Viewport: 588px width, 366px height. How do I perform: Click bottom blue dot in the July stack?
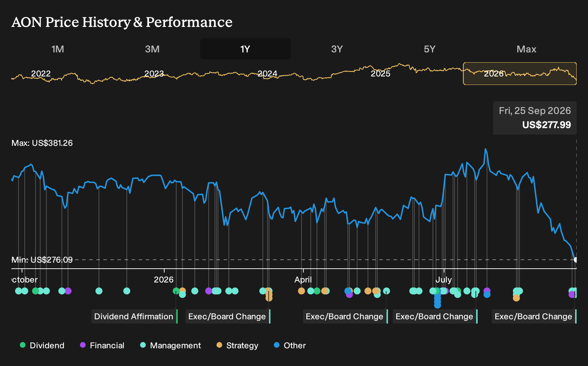[438, 305]
